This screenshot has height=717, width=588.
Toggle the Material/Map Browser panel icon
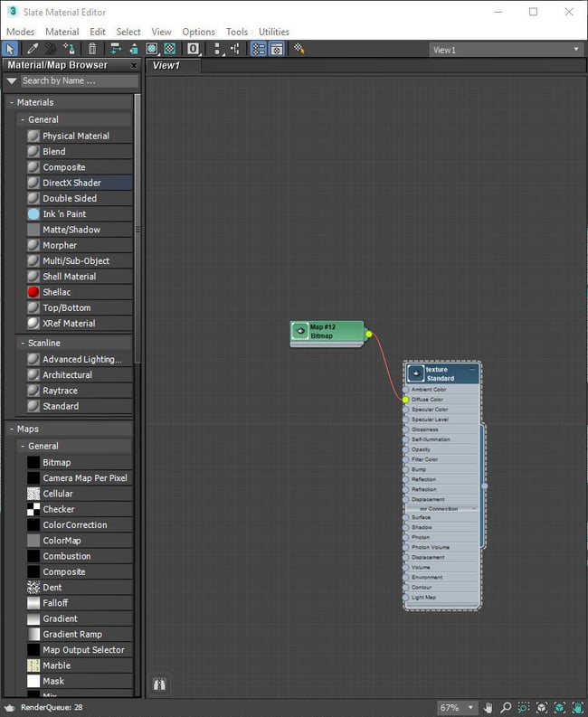(x=259, y=49)
